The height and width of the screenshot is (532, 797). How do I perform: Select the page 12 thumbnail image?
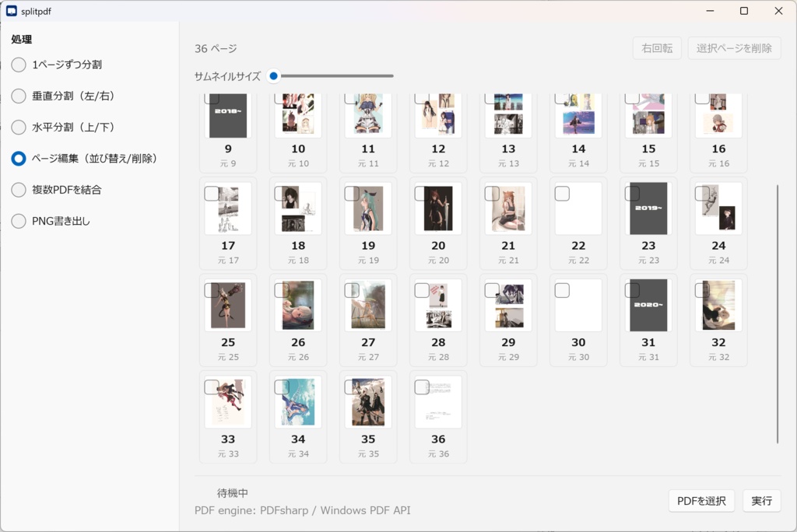(x=438, y=115)
